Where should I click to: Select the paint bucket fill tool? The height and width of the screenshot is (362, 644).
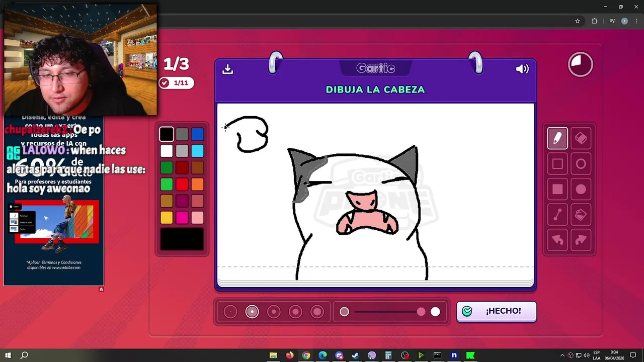click(x=581, y=215)
